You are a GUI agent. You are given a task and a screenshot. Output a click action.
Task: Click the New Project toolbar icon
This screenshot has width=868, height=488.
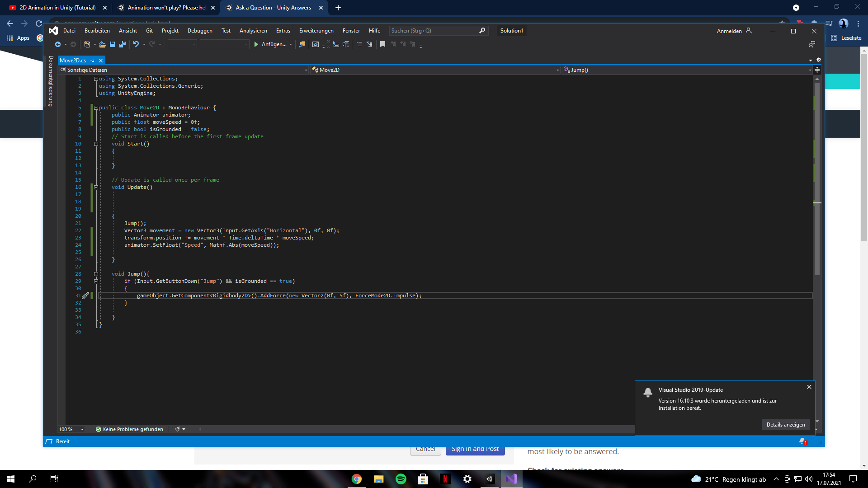point(87,44)
